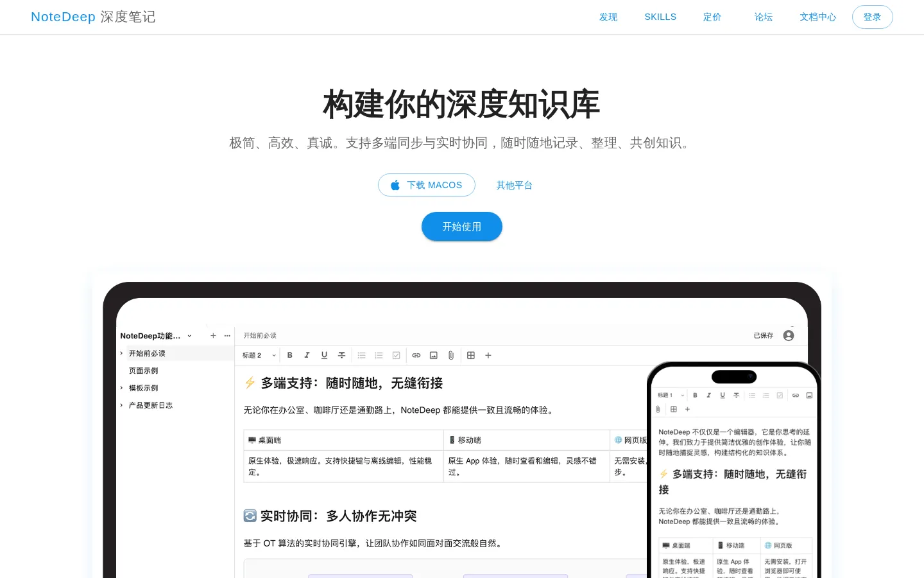Apply strikethrough in desktop editor toolbar

point(341,355)
